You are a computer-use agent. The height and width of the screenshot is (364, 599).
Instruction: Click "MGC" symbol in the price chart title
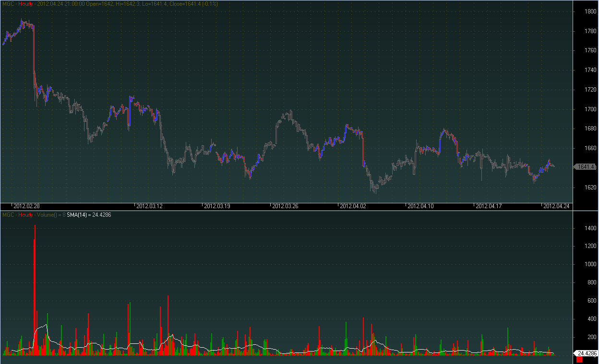click(8, 3)
